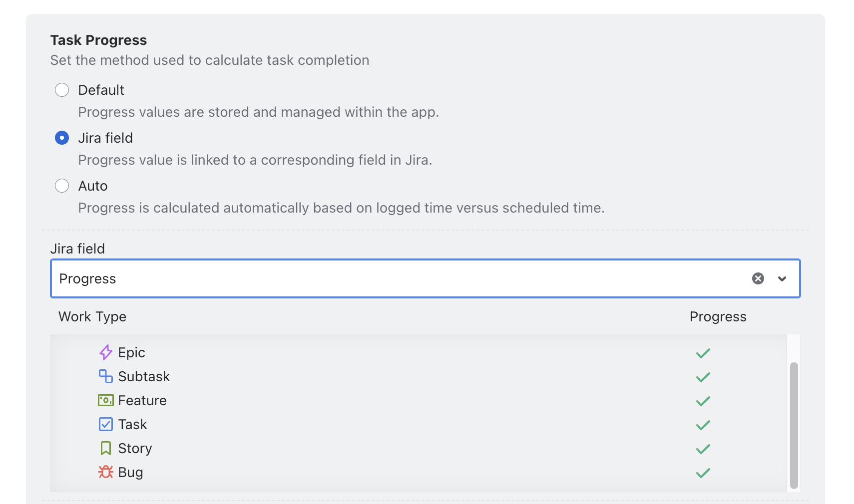This screenshot has height=504, width=854.
Task: Clear the selected Progress field value
Action: (x=758, y=278)
